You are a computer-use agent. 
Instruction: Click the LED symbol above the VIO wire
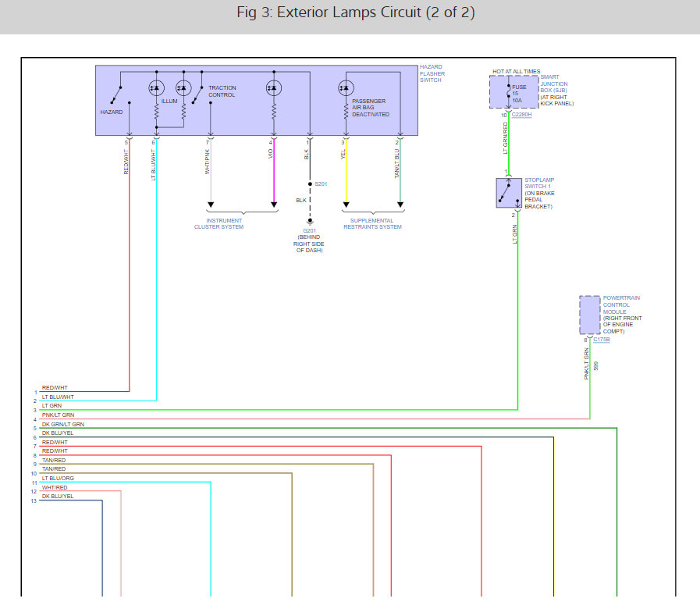point(274,88)
